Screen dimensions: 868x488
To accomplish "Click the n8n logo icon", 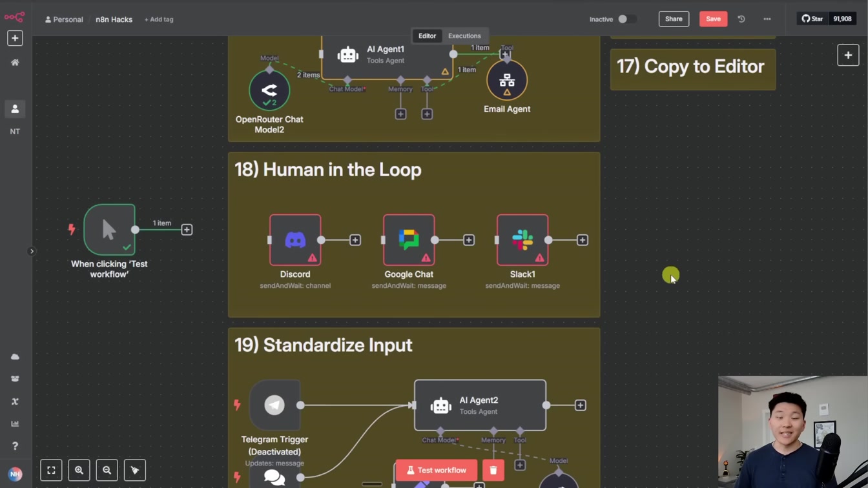I will (14, 17).
